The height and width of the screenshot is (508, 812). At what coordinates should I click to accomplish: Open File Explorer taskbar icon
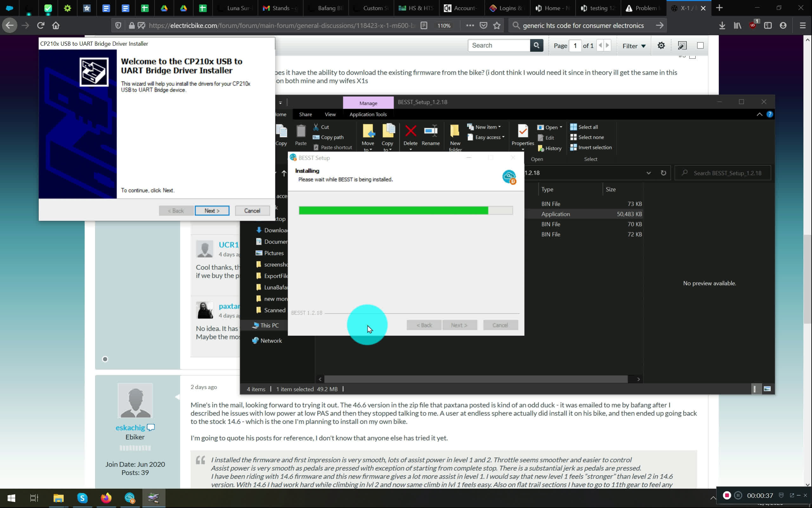58,498
